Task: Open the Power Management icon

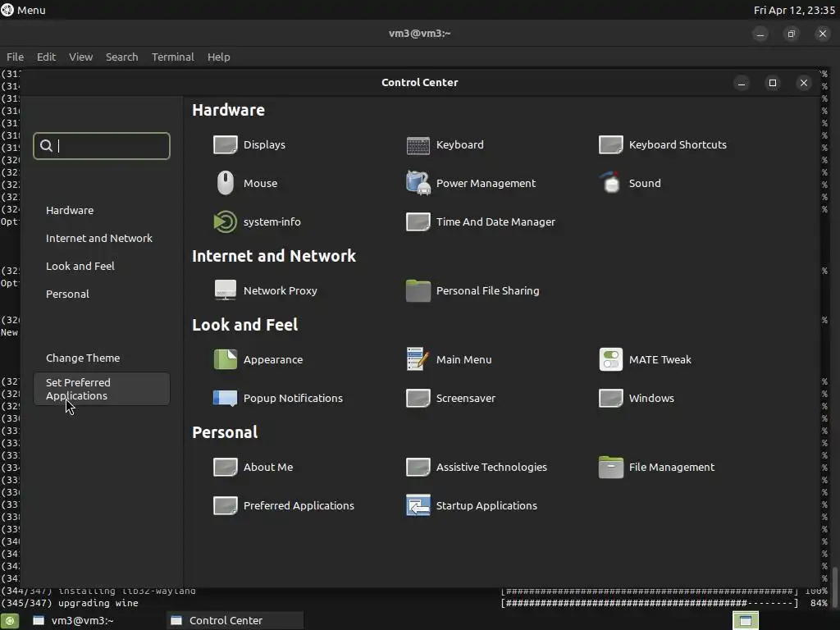Action: coord(418,183)
